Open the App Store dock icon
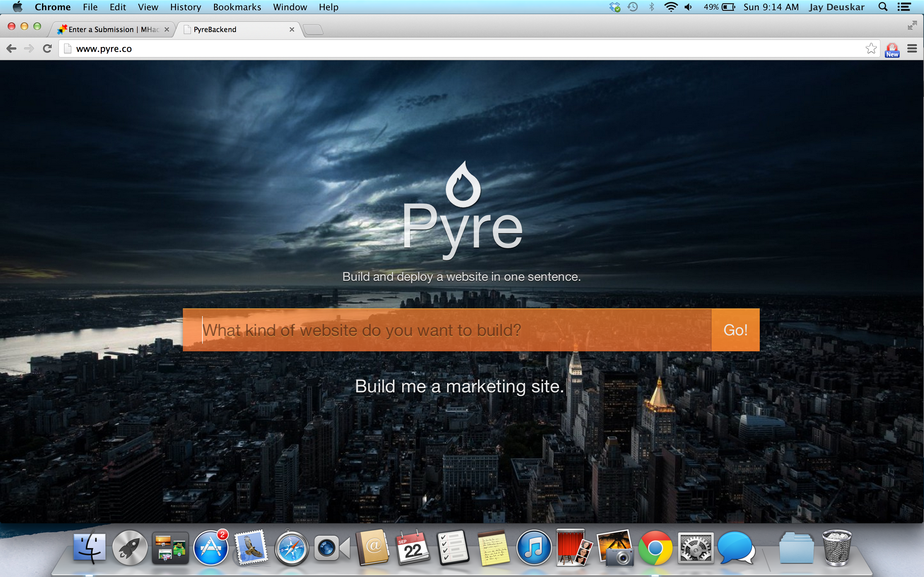 (x=210, y=549)
